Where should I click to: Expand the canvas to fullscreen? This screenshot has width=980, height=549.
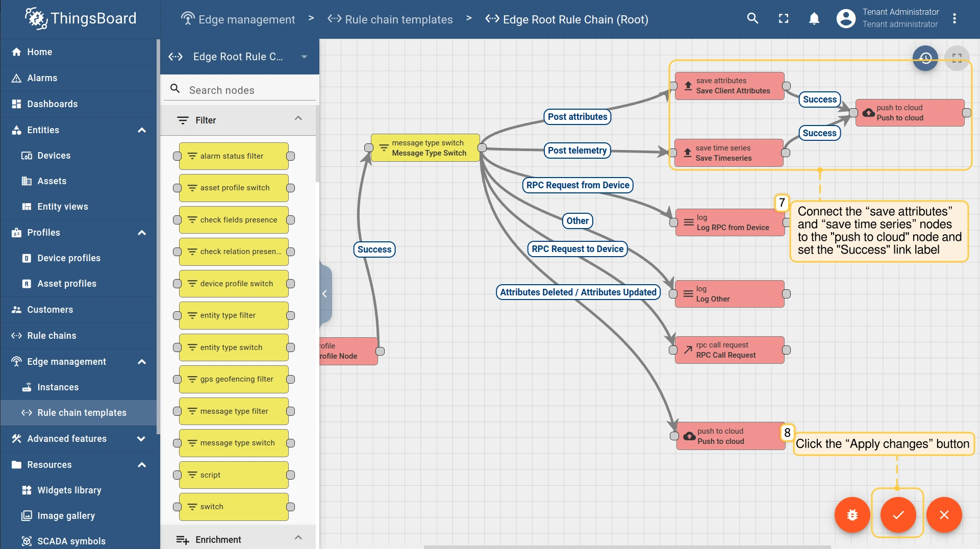[957, 59]
